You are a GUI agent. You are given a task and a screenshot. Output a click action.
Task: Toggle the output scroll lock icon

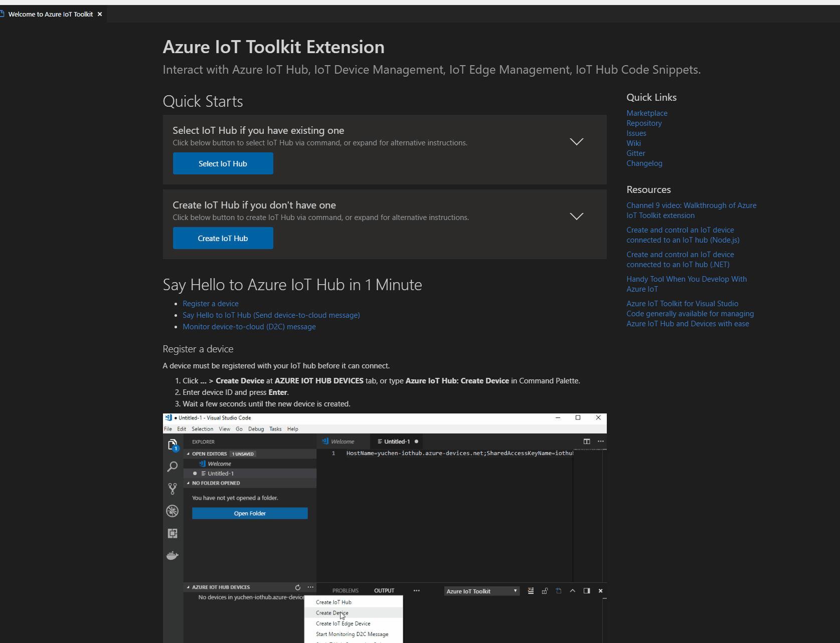pyautogui.click(x=545, y=591)
